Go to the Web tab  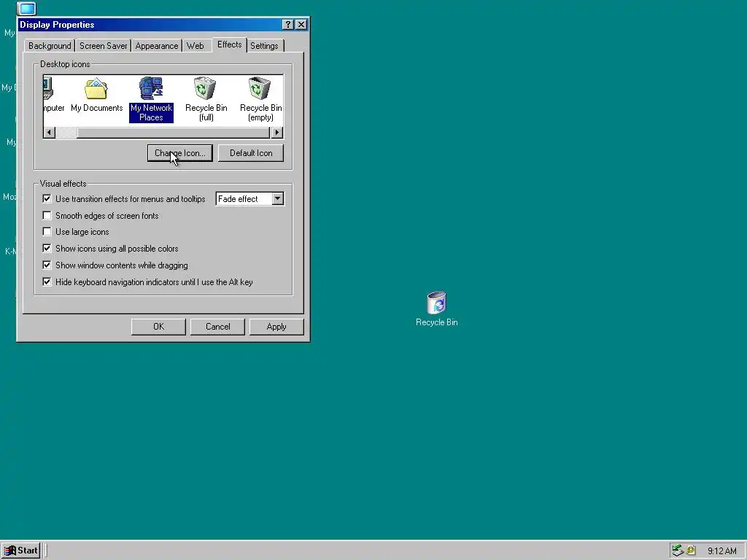tap(196, 46)
